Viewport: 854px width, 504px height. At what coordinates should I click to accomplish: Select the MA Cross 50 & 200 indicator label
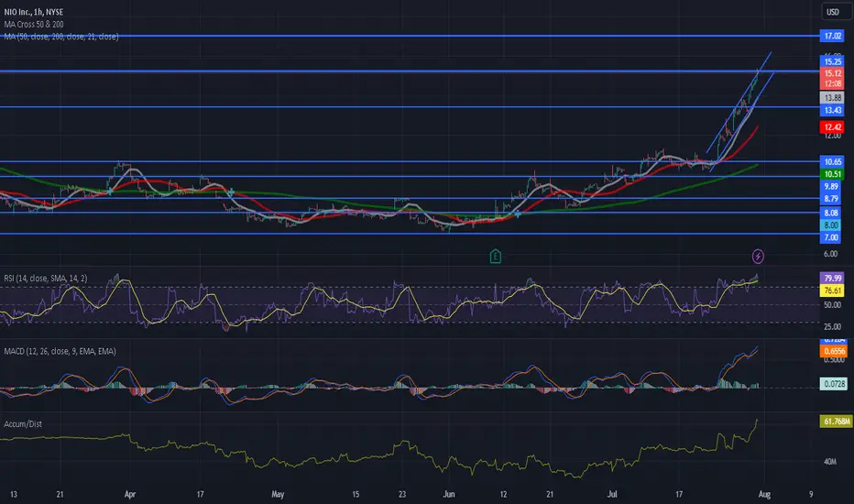(x=34, y=24)
